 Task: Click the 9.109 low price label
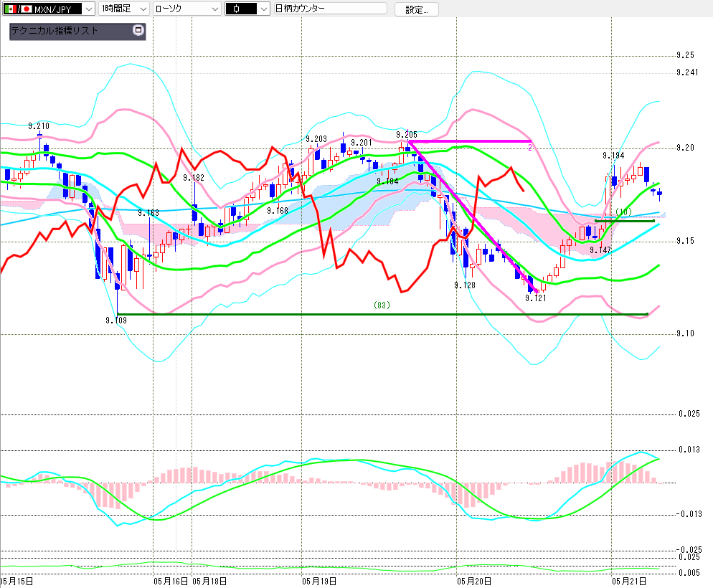click(x=116, y=321)
